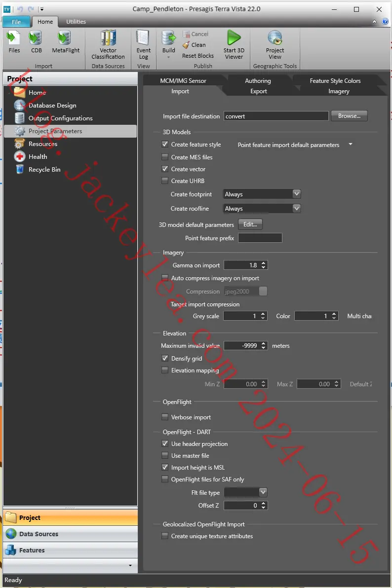Enable the Create MES files checkbox
The width and height of the screenshot is (392, 588).
165,157
